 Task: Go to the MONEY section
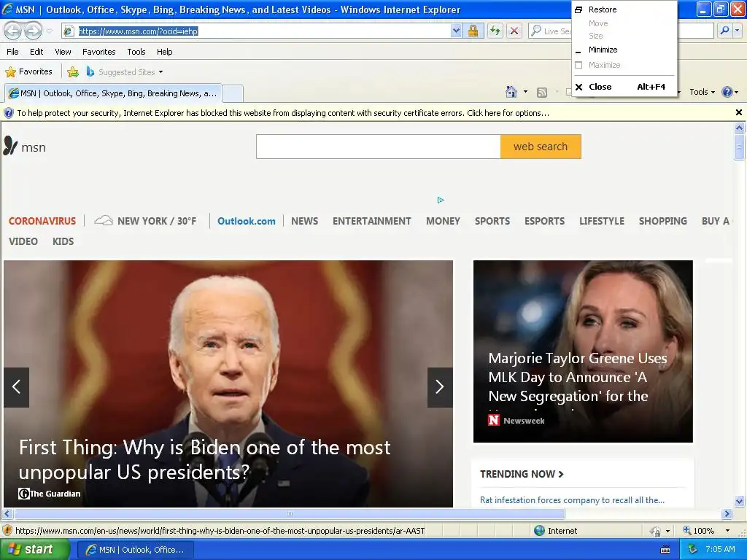click(x=443, y=221)
